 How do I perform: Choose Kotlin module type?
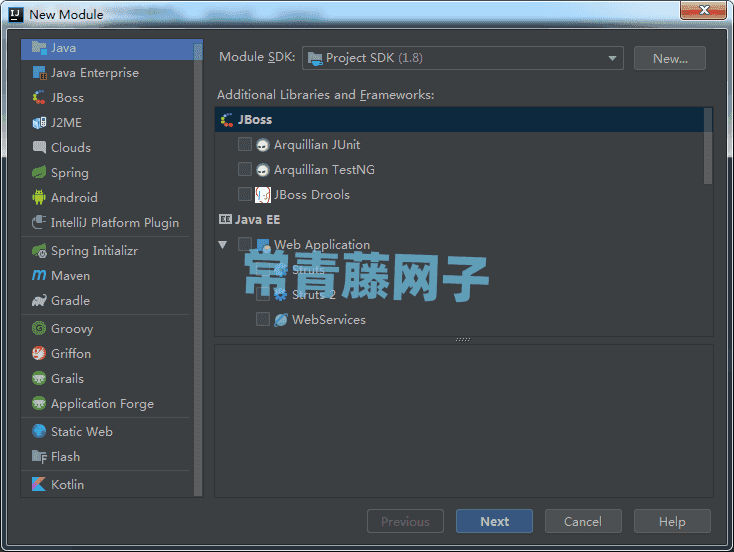click(x=107, y=484)
